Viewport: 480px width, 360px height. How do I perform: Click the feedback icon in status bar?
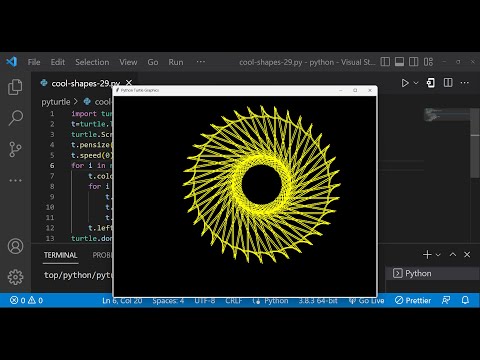(446, 300)
